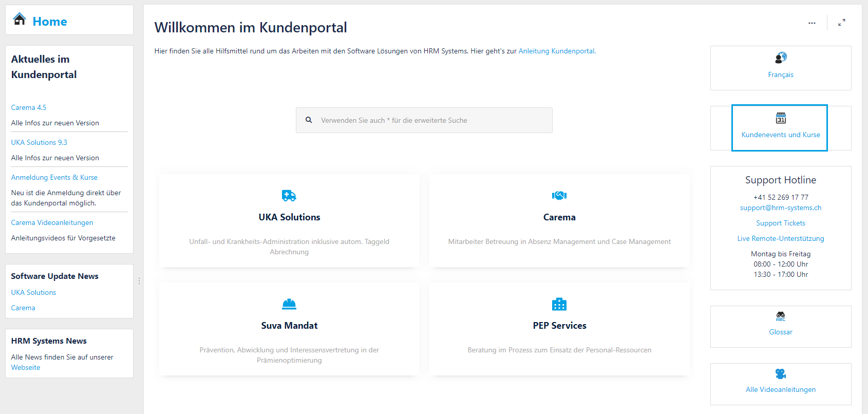The height and width of the screenshot is (414, 868).
Task: Click the hotline number +41 52 269 17 77
Action: tap(781, 198)
